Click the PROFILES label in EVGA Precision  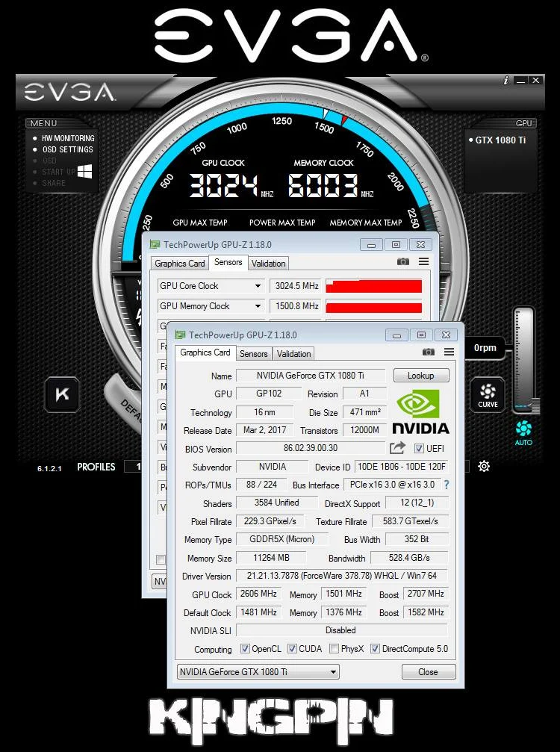click(x=96, y=467)
